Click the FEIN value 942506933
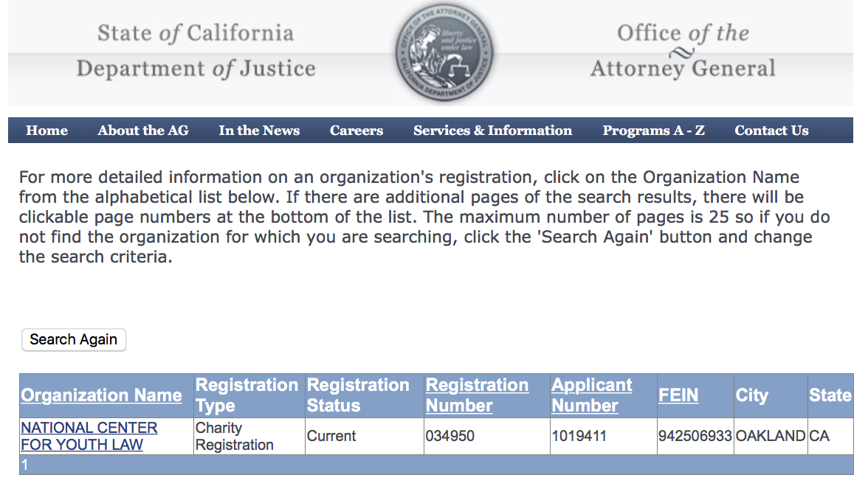Viewport: 868px width, 489px height. (695, 436)
